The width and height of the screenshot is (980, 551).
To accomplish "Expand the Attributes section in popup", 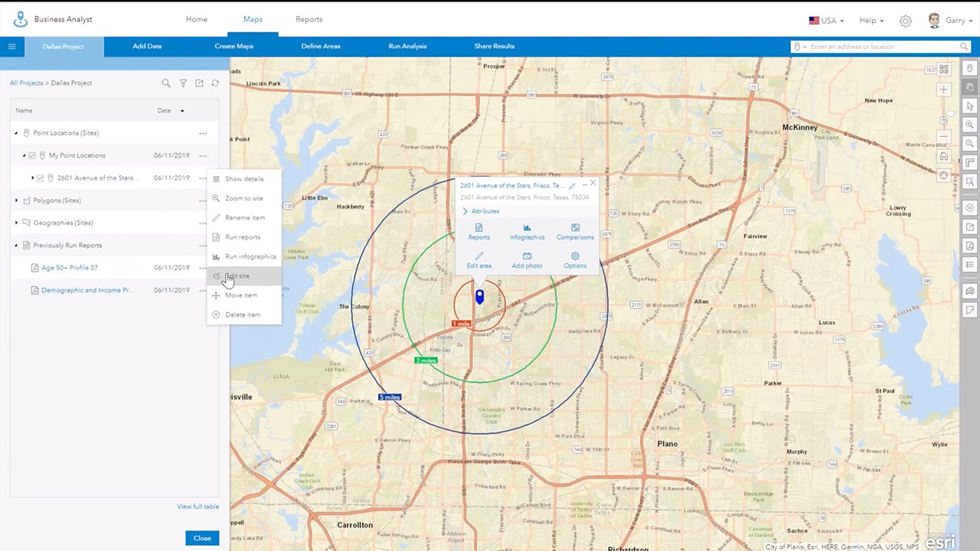I will (480, 211).
